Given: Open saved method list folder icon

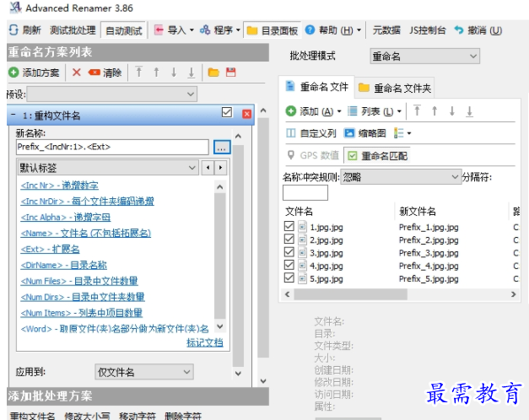Looking at the screenshot, I should [x=213, y=73].
